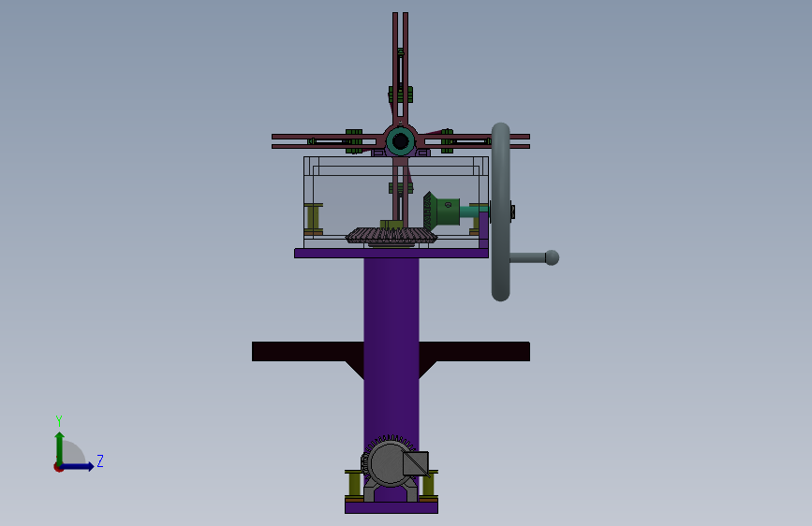
Task: Click the green Y axis arrow of the triad
Action: tap(60, 447)
